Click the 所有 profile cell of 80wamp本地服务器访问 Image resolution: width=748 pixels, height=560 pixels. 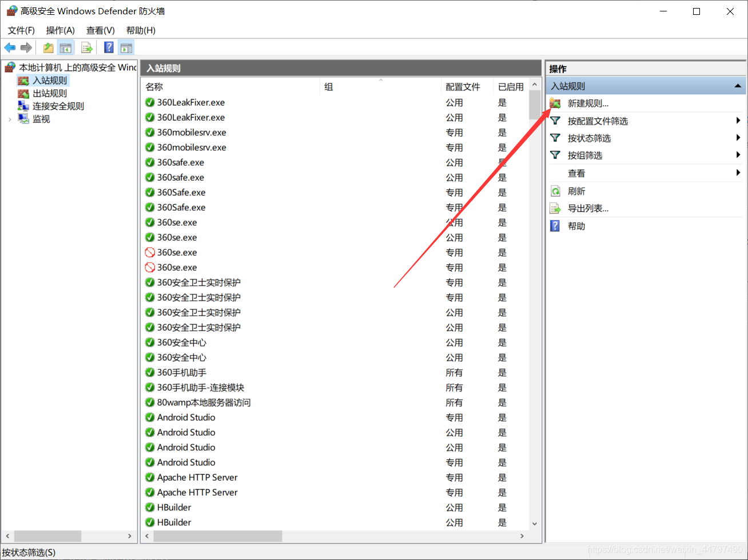(455, 402)
